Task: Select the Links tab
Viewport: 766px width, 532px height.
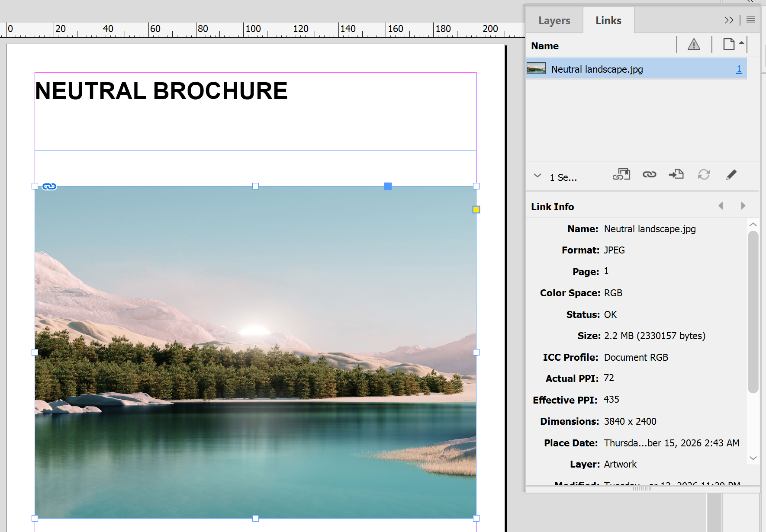Action: click(x=608, y=20)
